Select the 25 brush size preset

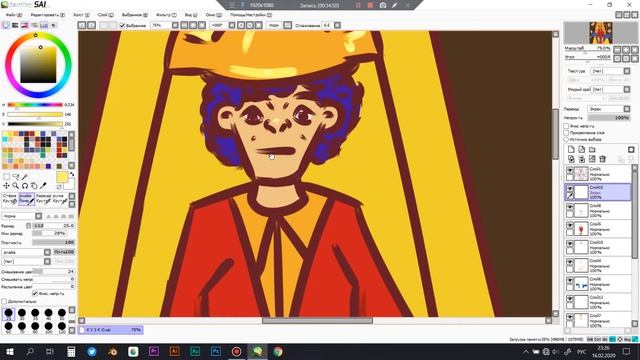(x=8, y=314)
